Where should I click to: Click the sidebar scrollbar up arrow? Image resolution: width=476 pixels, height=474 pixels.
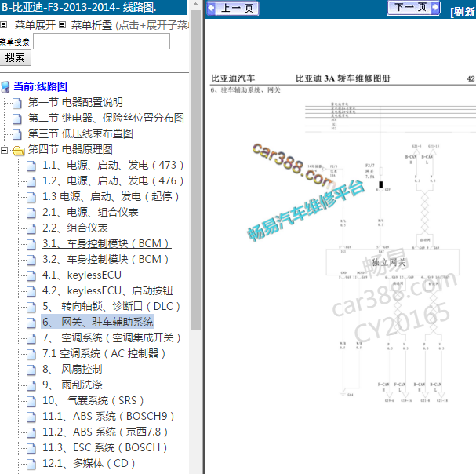pyautogui.click(x=196, y=5)
